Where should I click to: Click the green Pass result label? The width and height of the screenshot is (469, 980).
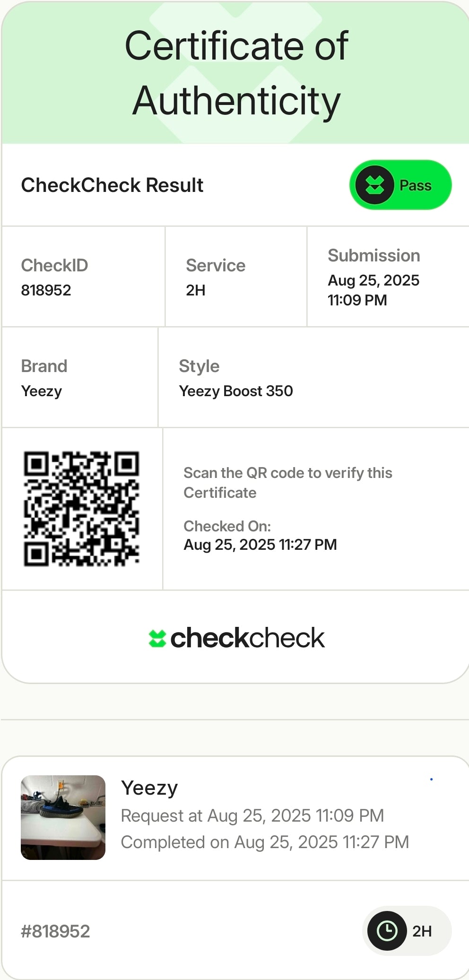415,185
